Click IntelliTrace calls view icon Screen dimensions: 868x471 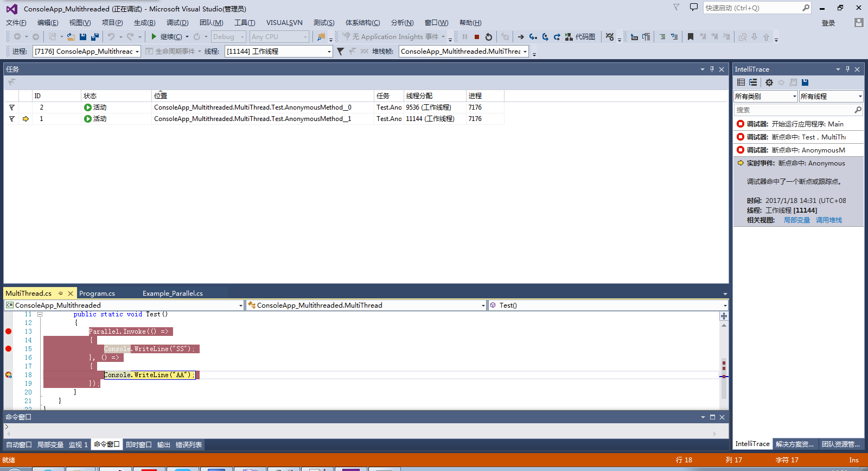click(753, 82)
